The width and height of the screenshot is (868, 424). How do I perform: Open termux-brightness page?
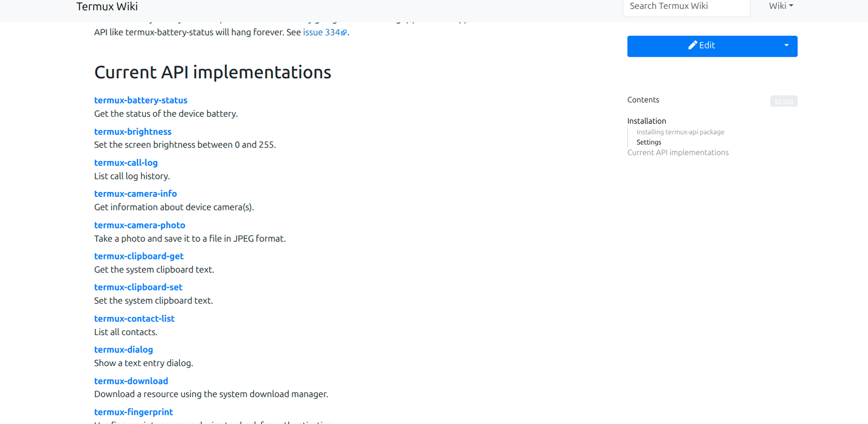[x=133, y=132]
